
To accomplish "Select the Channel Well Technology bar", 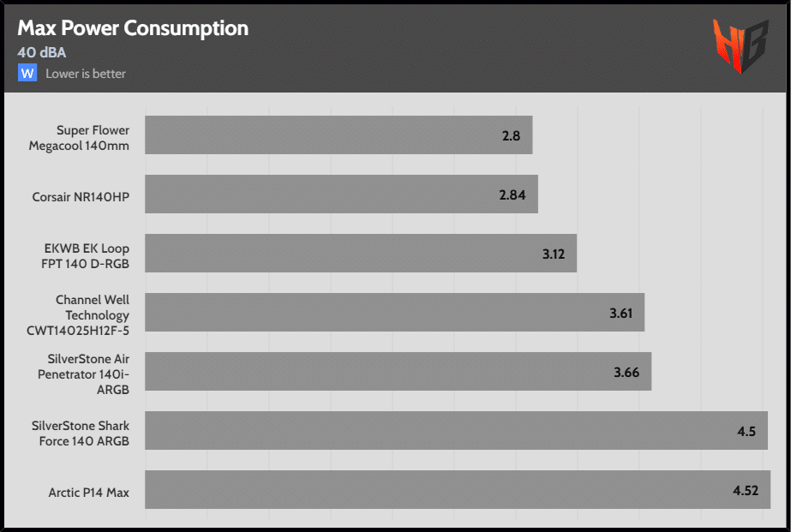I will (394, 313).
